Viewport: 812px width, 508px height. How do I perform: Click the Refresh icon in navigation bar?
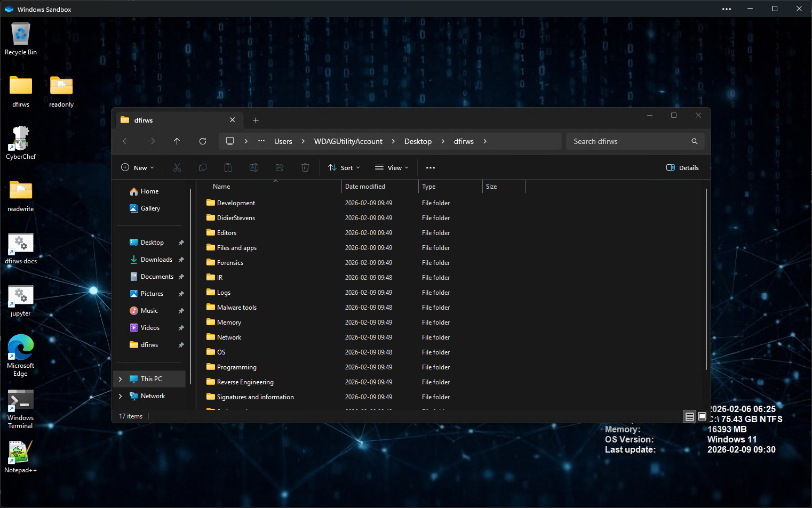pyautogui.click(x=203, y=141)
